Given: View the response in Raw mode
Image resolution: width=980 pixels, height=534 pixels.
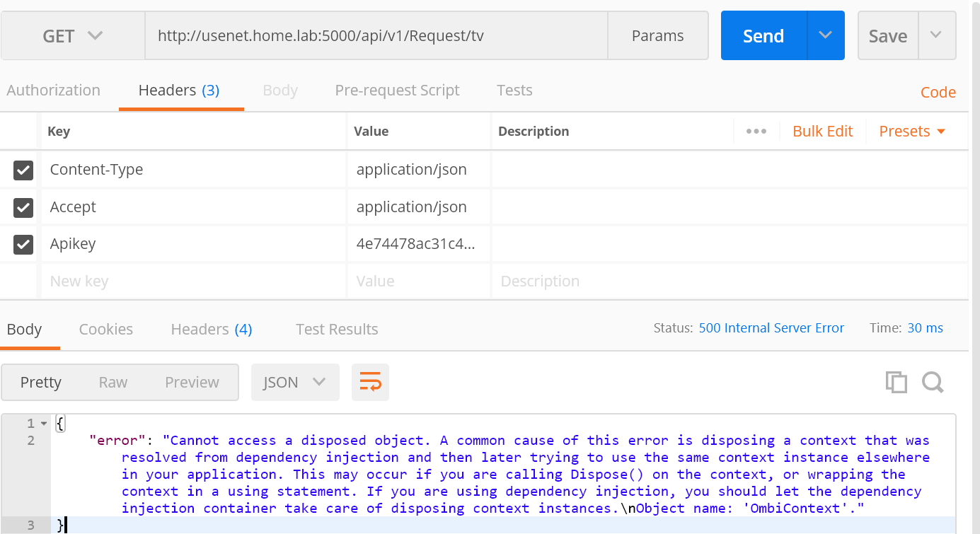Looking at the screenshot, I should coord(113,382).
